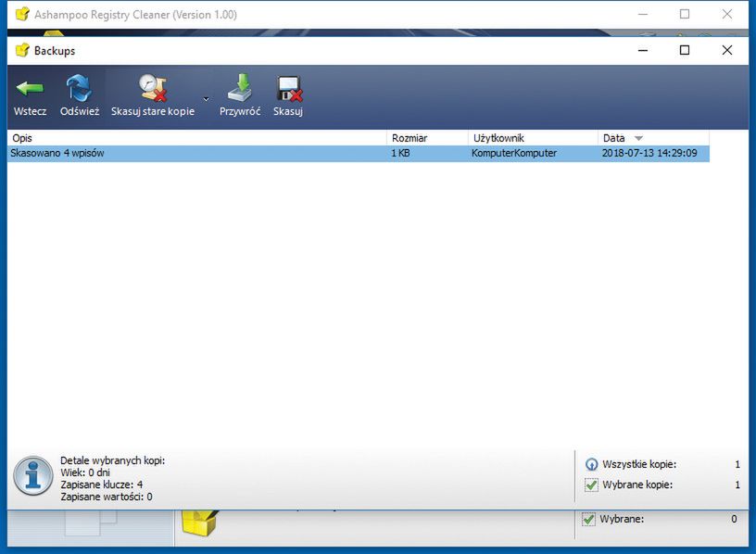This screenshot has height=554, width=756.
Task: Click the Wybrane checkmark in background window
Action: click(x=588, y=520)
